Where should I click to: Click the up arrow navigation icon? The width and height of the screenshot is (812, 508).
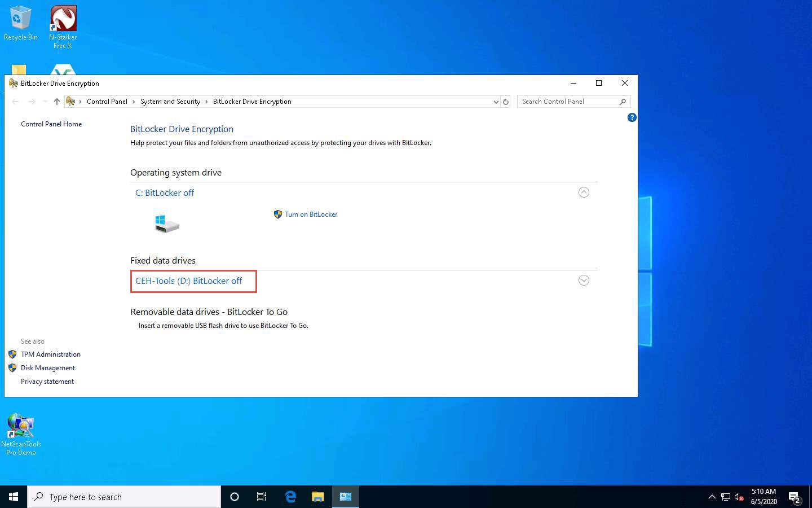pyautogui.click(x=56, y=102)
